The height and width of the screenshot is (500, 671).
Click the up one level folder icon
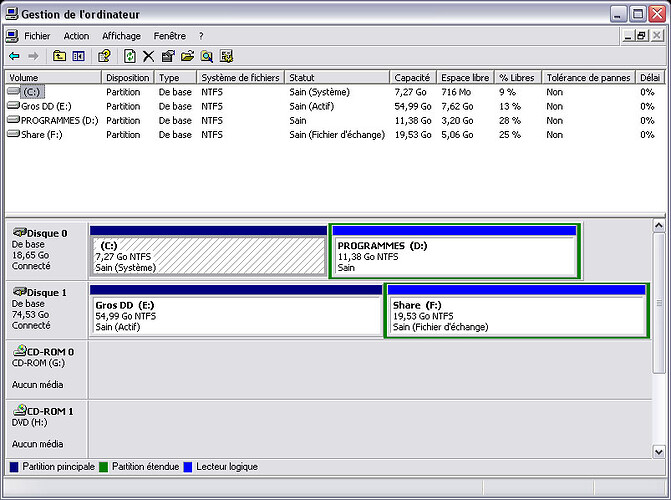(x=60, y=57)
